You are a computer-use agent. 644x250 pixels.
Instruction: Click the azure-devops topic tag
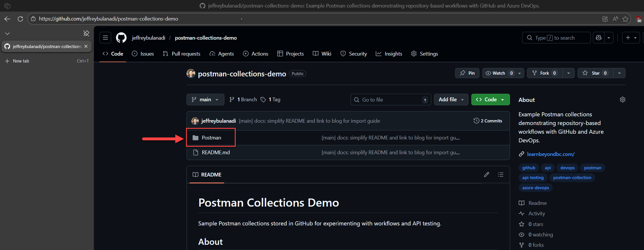[535, 188]
